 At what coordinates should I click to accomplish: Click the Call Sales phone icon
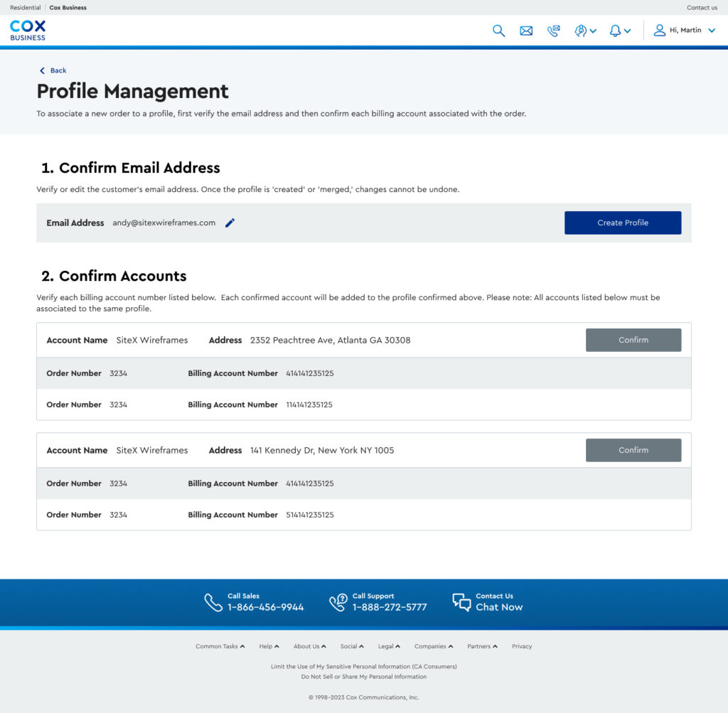point(213,602)
